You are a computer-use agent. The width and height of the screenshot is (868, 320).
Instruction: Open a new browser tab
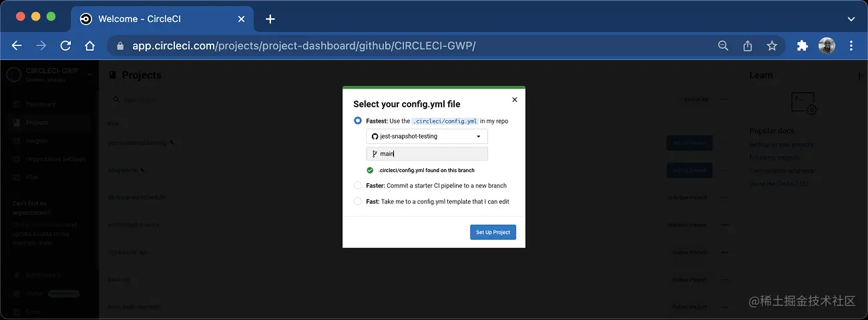pyautogui.click(x=270, y=19)
